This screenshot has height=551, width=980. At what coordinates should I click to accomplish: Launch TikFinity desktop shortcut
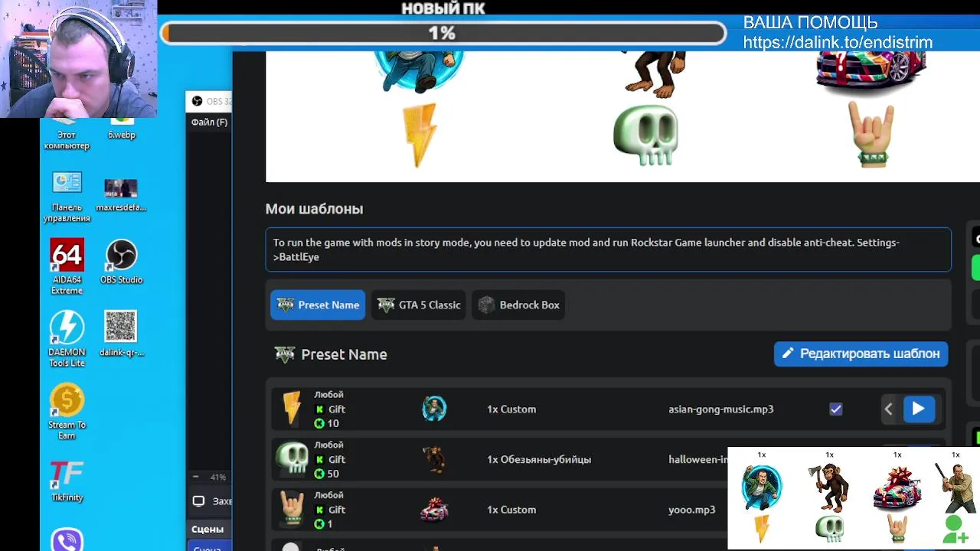[67, 480]
